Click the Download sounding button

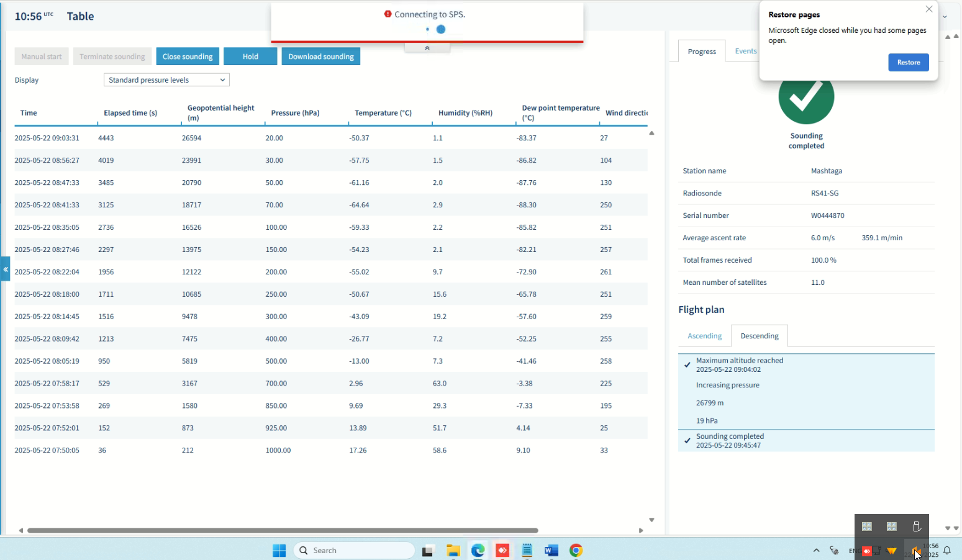(x=321, y=56)
